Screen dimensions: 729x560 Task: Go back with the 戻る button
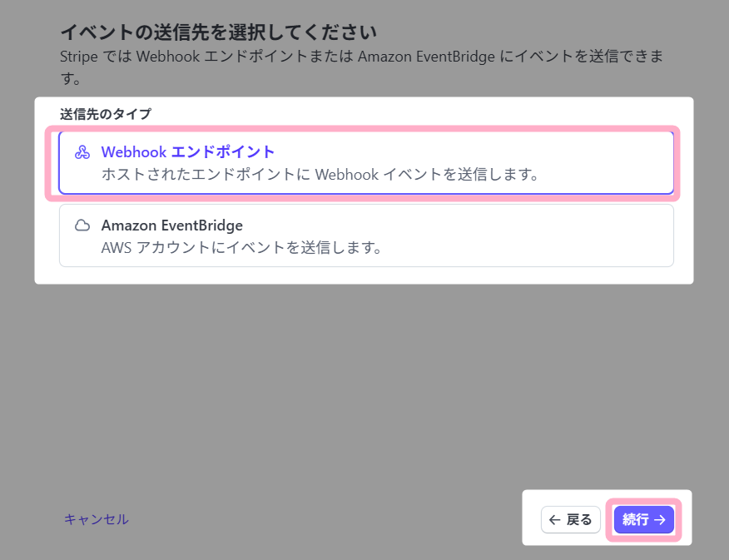pos(571,520)
